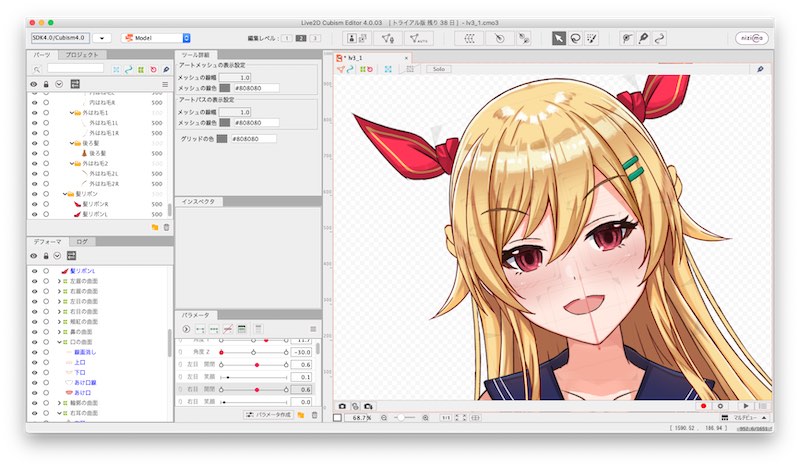The image size is (800, 467).
Task: Select the パーツ tab
Action: pos(42,55)
